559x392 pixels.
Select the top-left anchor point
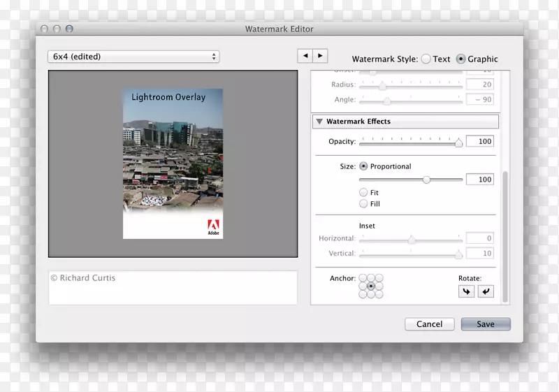[x=363, y=278]
